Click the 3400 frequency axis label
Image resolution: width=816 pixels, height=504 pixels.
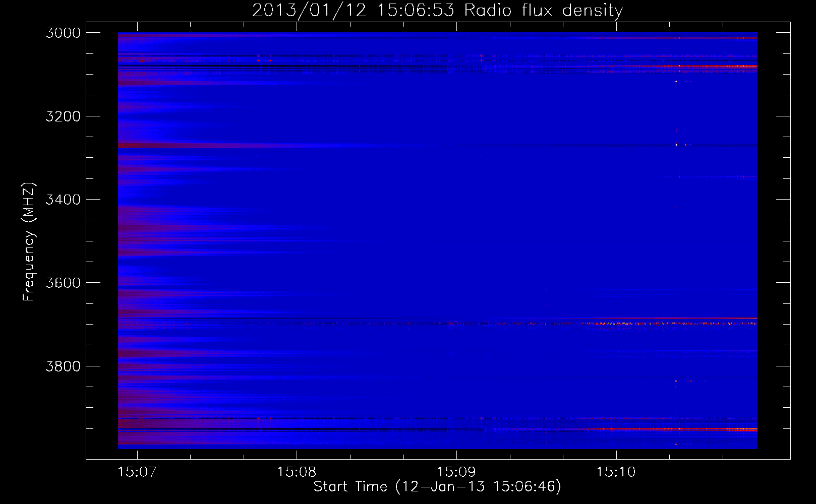tap(63, 200)
